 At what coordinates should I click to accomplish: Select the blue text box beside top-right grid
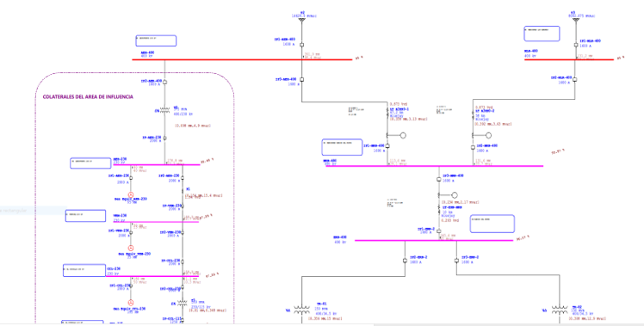pos(542,34)
